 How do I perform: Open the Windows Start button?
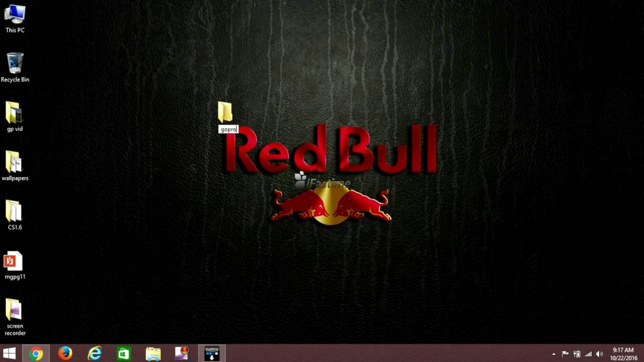point(9,353)
